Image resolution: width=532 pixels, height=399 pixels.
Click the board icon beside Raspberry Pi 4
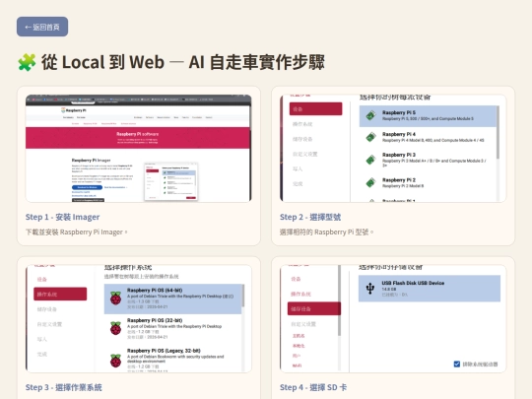tap(370, 137)
